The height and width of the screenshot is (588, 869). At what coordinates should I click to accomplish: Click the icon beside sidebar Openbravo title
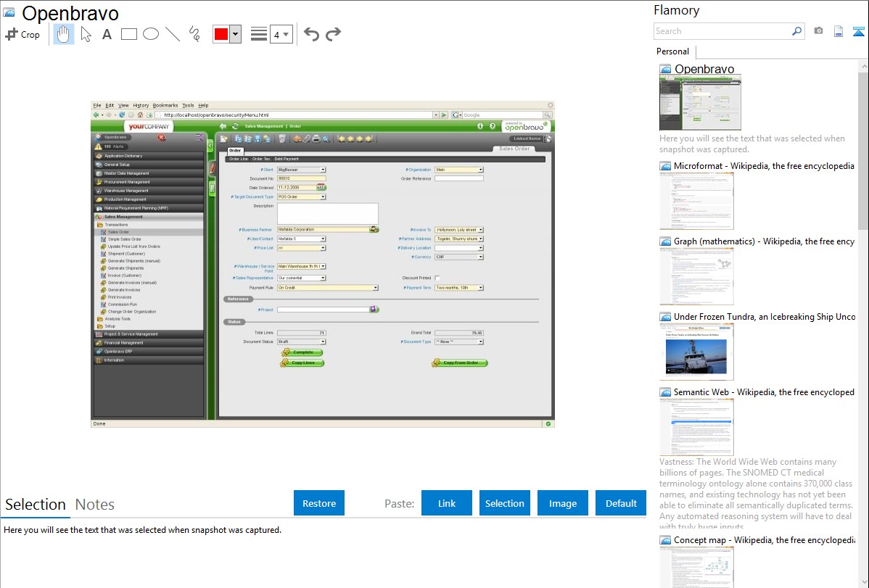click(x=665, y=70)
